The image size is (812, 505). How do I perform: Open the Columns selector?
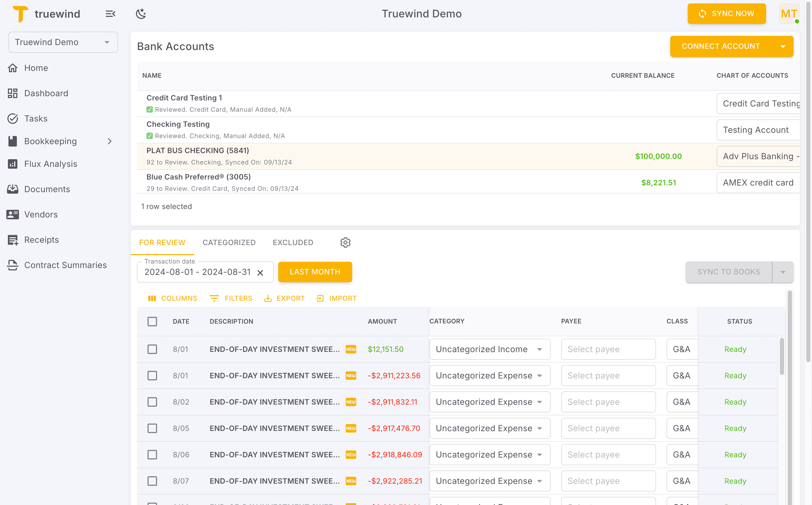pos(173,298)
